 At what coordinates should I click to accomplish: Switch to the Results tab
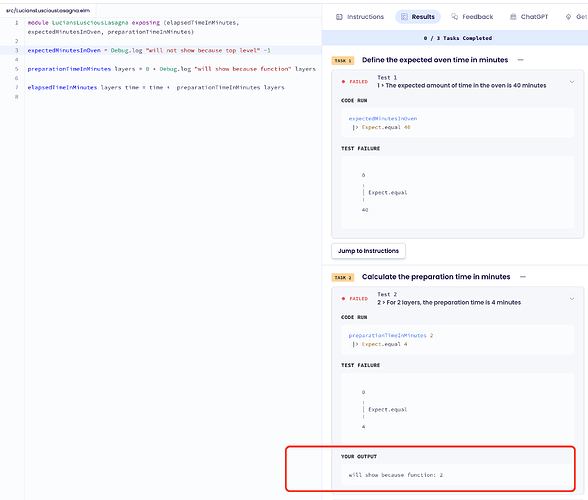418,17
